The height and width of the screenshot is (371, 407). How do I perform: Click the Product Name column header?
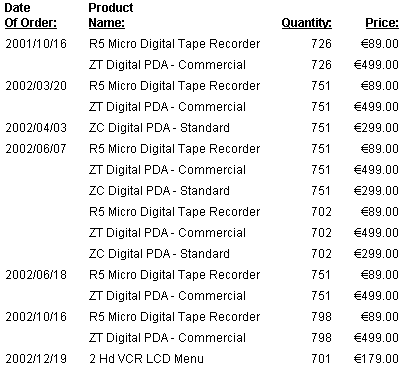tap(111, 15)
